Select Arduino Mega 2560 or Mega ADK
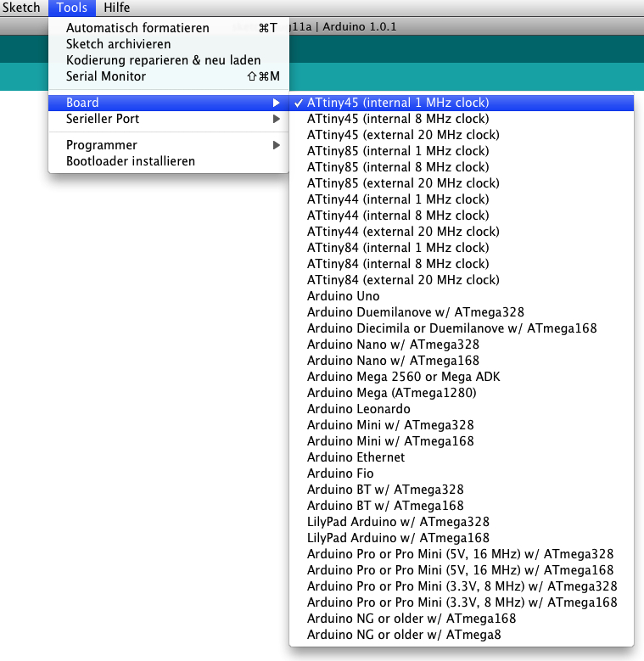This screenshot has width=644, height=661. click(x=403, y=377)
